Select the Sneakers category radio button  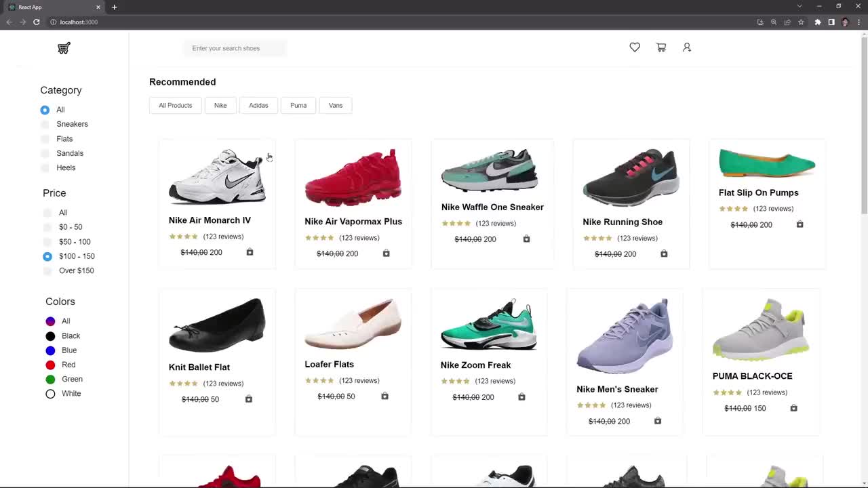point(45,124)
